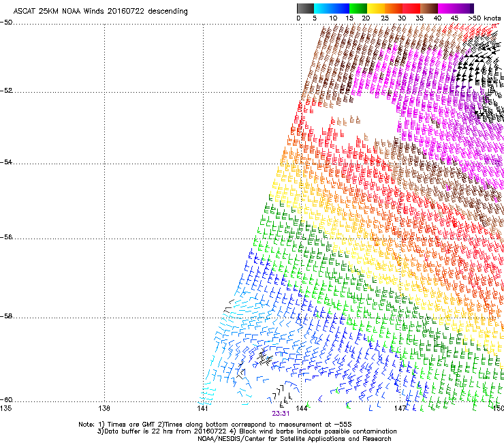Click the -58 latitude axis label
The image size is (504, 443).
[x=6, y=316]
